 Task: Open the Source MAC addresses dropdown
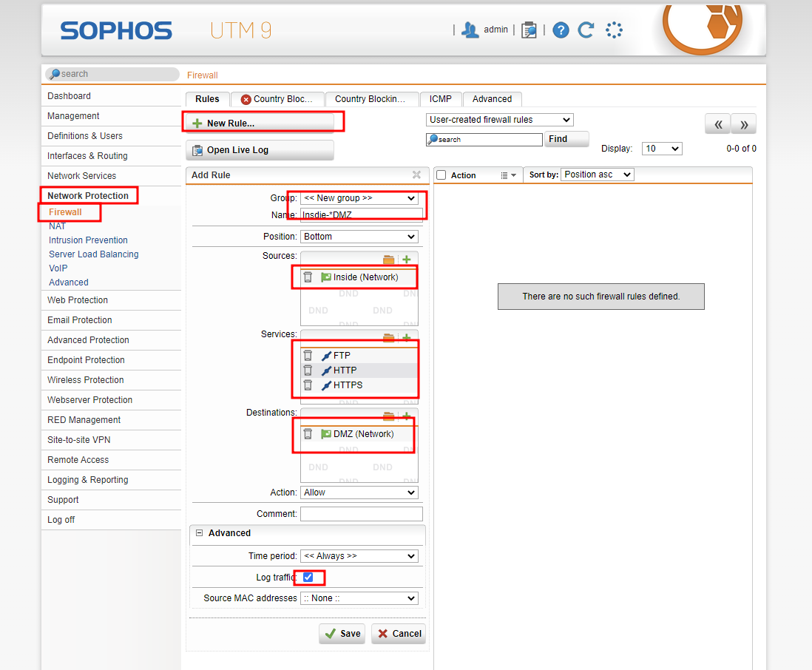[x=359, y=598]
